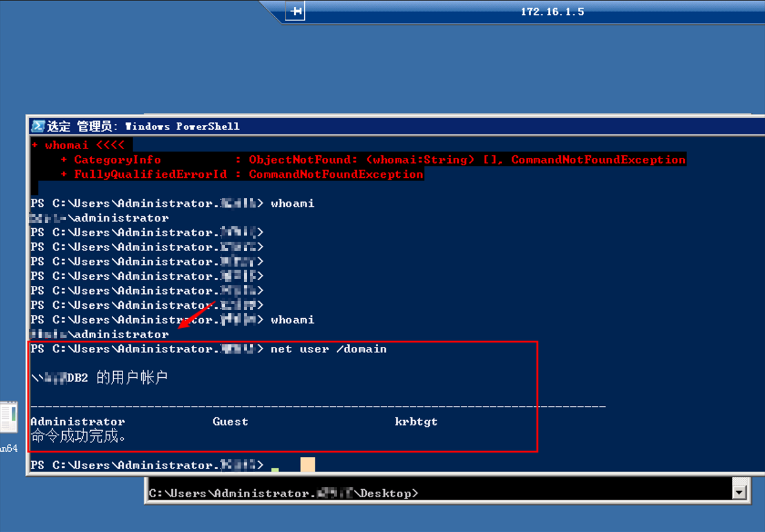The height and width of the screenshot is (532, 765).
Task: Open the PowerShell window system menu icon
Action: coord(38,126)
